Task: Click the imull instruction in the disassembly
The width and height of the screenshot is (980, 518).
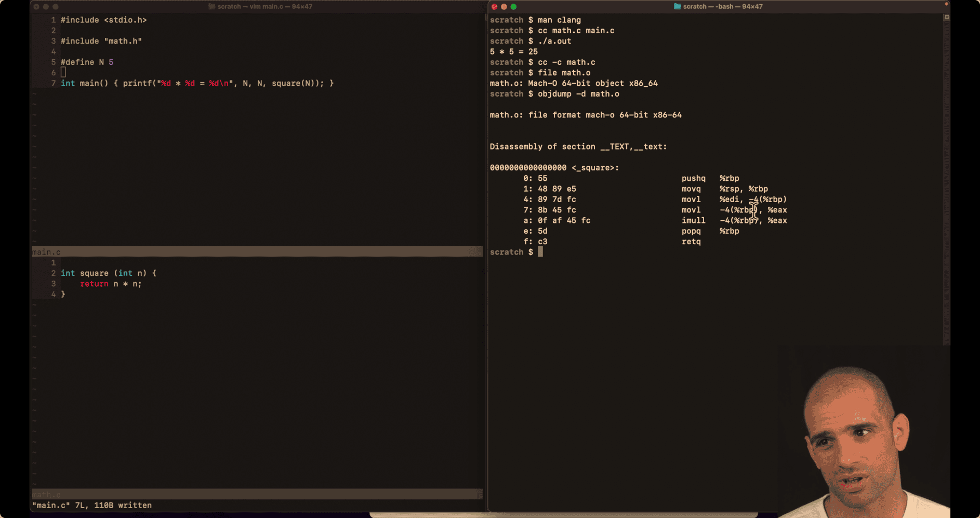Action: 693,221
